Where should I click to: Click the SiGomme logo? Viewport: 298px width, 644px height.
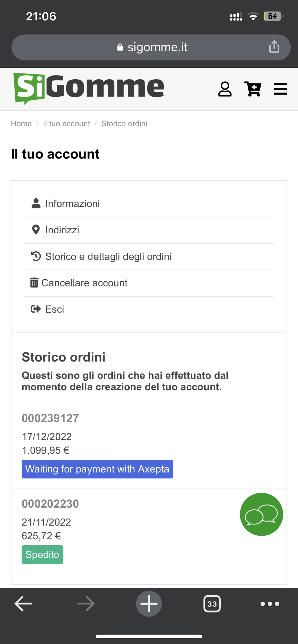pos(89,88)
